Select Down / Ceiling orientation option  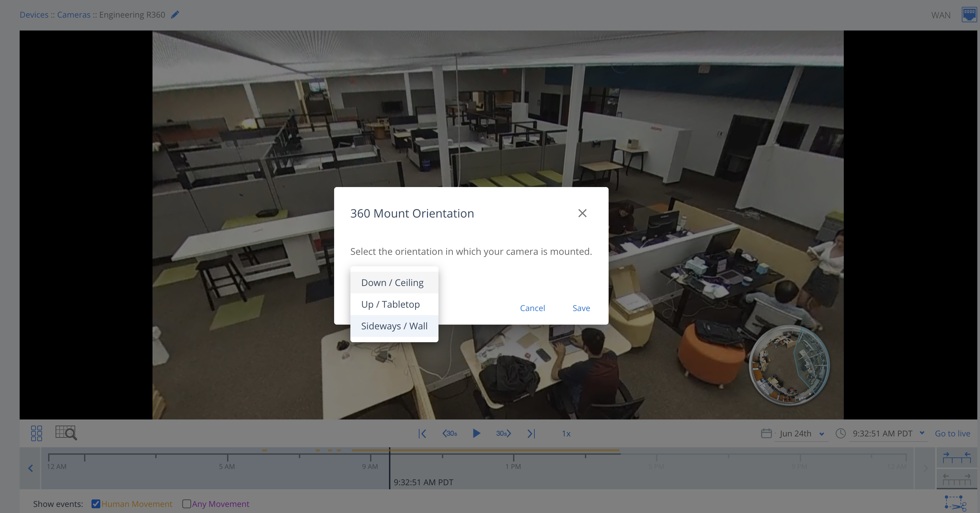click(x=392, y=282)
